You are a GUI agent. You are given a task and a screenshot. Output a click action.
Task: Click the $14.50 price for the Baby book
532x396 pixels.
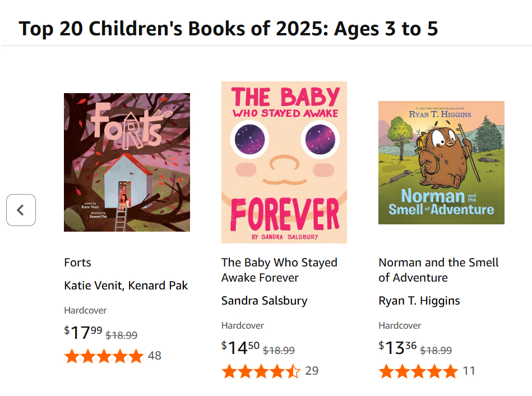coord(241,348)
